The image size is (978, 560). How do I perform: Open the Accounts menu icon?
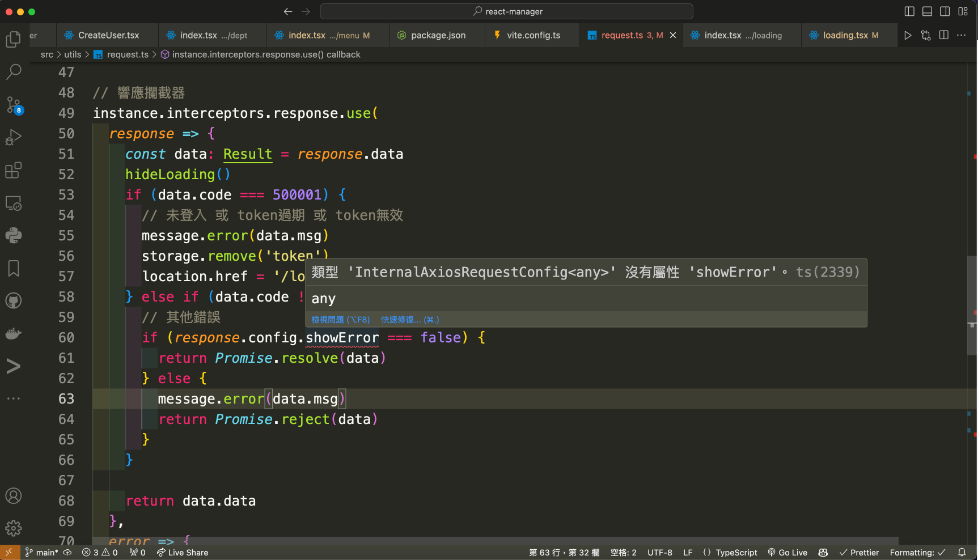[x=13, y=496]
